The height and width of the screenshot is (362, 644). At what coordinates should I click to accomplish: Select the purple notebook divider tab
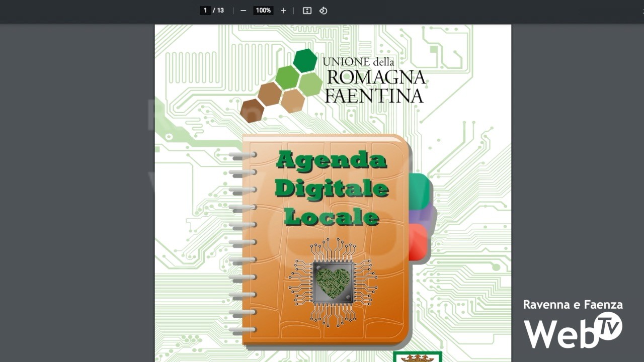(x=423, y=215)
